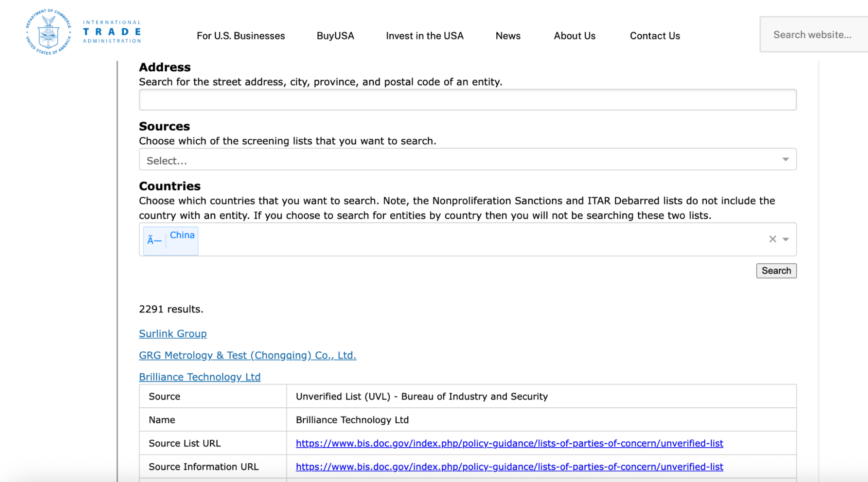Go to Invest in the USA
This screenshot has width=868, height=482.
(424, 36)
